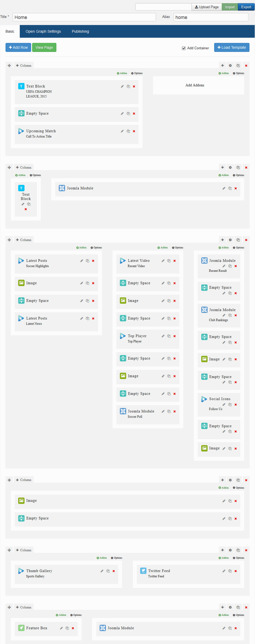Edit the Joomla Module Soccer Poll addon
The width and height of the screenshot is (255, 644).
[x=163, y=412]
